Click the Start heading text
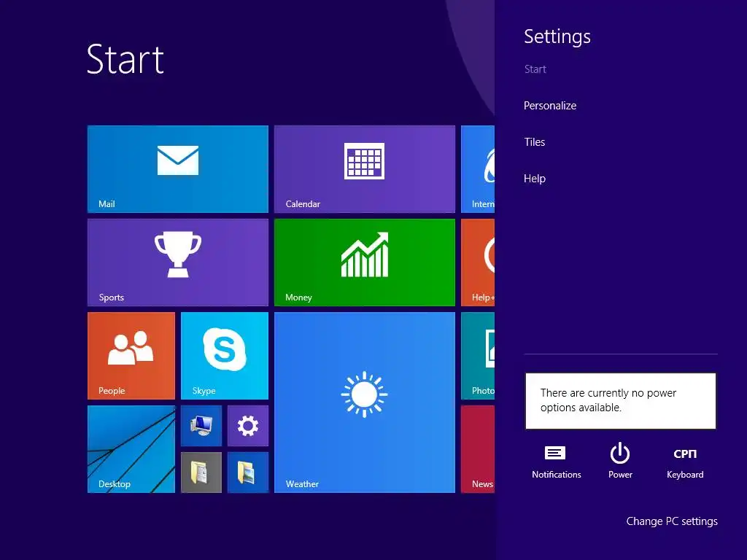The image size is (747, 560). tap(125, 60)
